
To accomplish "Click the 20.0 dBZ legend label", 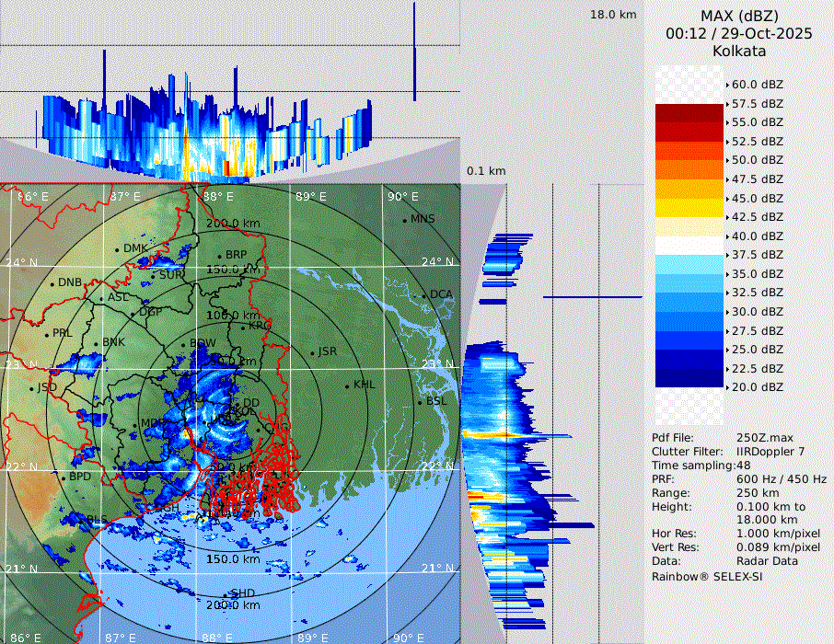I will click(757, 387).
